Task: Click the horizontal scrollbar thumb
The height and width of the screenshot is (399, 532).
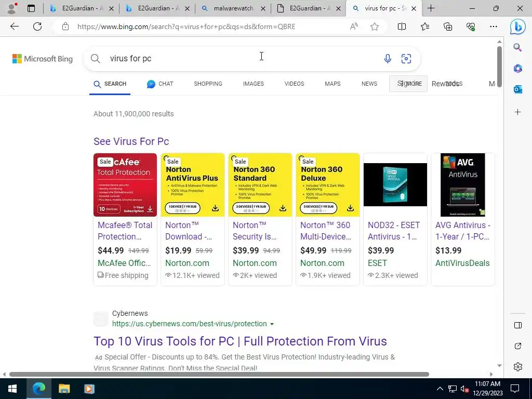Action: (x=219, y=374)
